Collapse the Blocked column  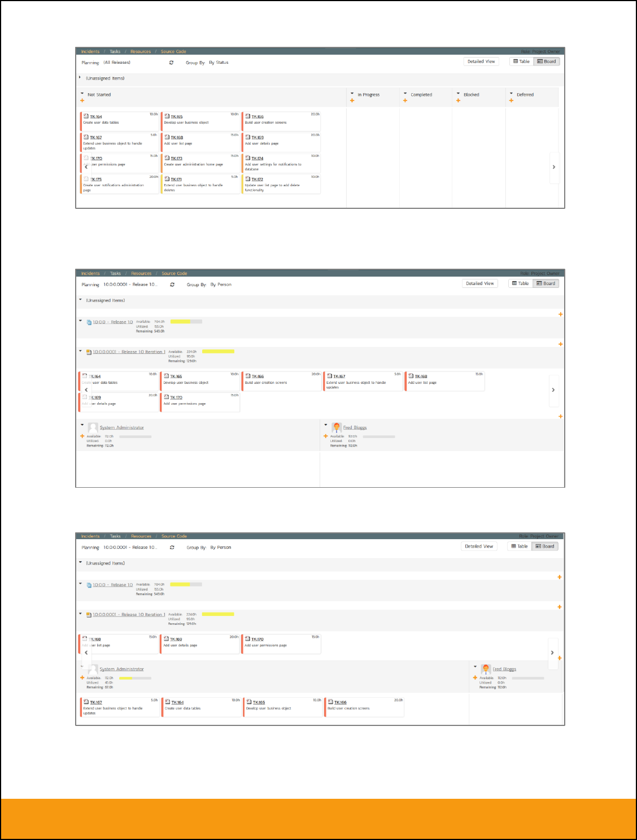(458, 94)
